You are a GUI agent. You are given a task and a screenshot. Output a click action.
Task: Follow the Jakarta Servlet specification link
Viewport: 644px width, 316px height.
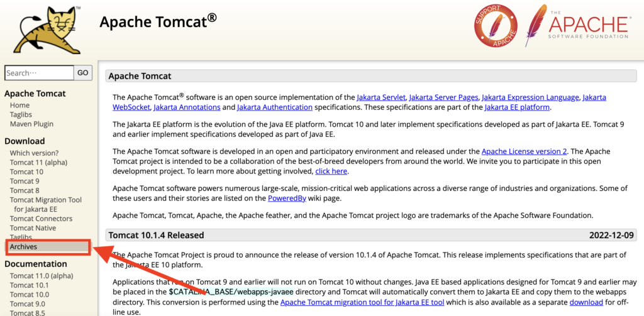381,97
